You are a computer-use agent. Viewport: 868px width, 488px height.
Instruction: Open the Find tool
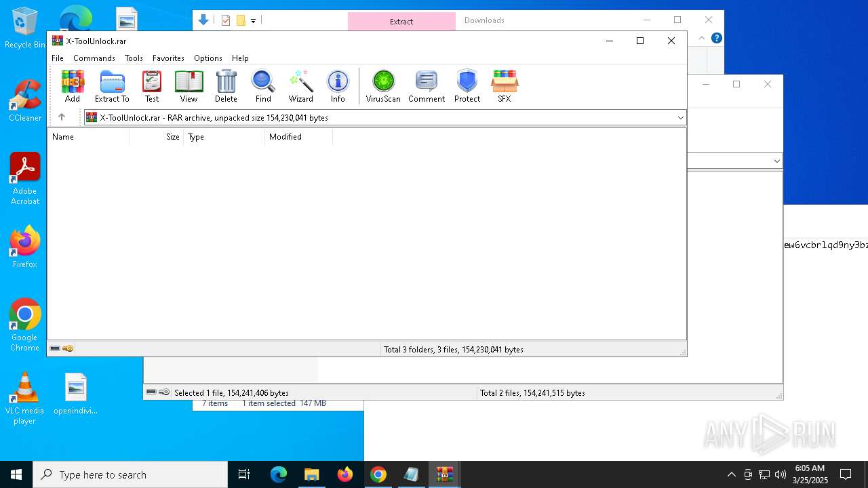pos(263,86)
